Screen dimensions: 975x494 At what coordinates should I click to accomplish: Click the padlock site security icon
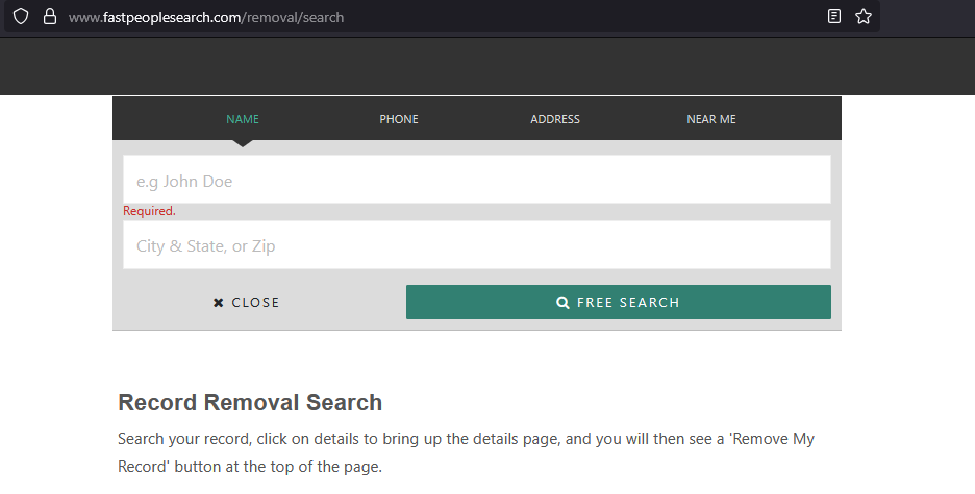[50, 17]
